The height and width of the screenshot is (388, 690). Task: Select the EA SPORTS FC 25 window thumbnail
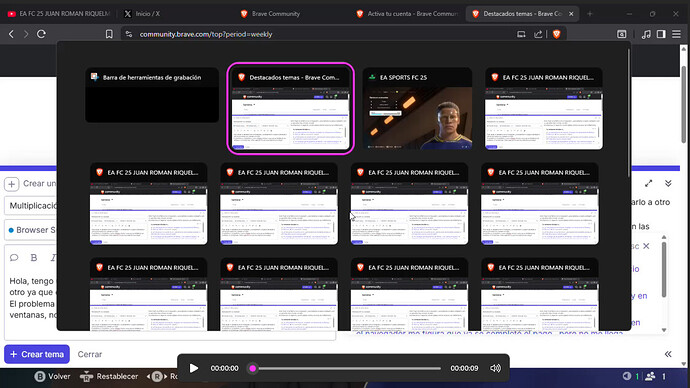pos(417,109)
